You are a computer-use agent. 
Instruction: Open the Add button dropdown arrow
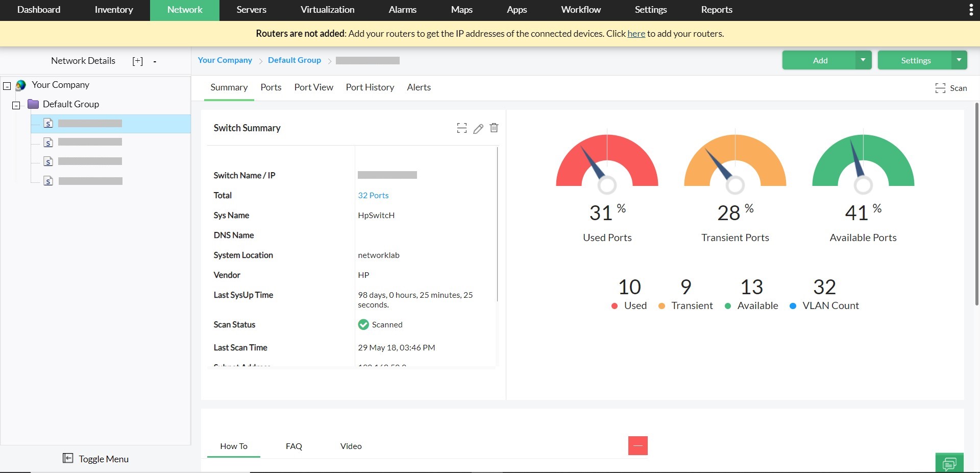[x=863, y=60]
